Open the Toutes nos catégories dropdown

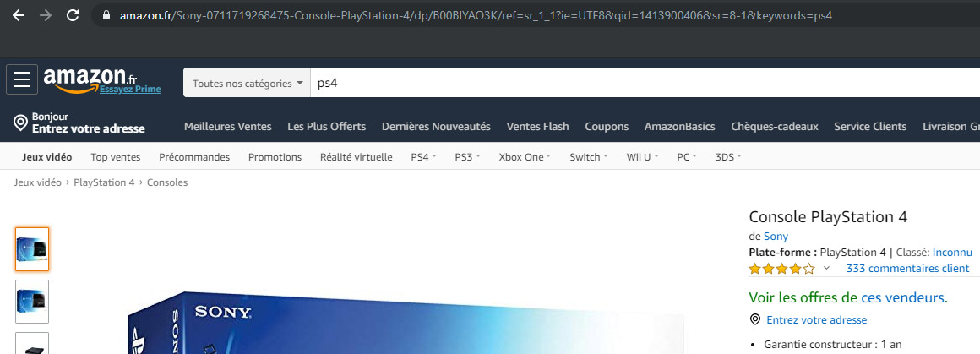click(x=247, y=83)
